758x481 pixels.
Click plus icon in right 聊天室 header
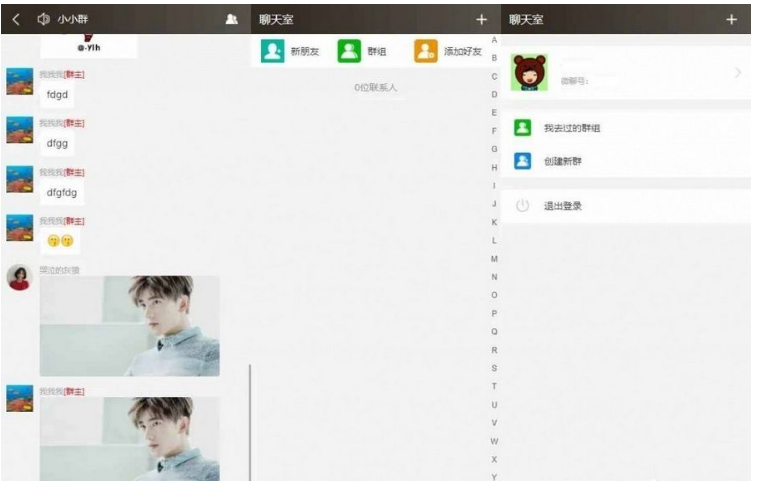pos(731,19)
